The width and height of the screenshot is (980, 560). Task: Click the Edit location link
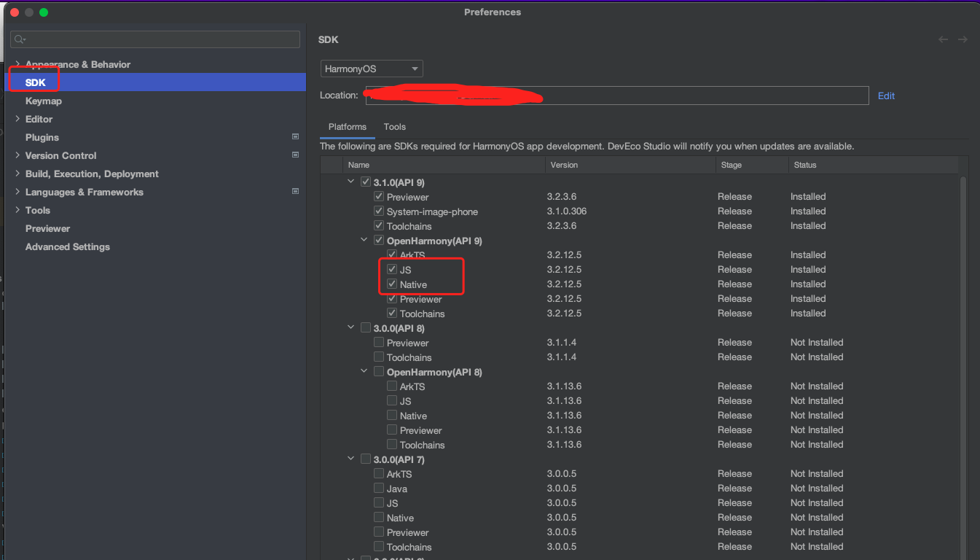[x=886, y=96]
